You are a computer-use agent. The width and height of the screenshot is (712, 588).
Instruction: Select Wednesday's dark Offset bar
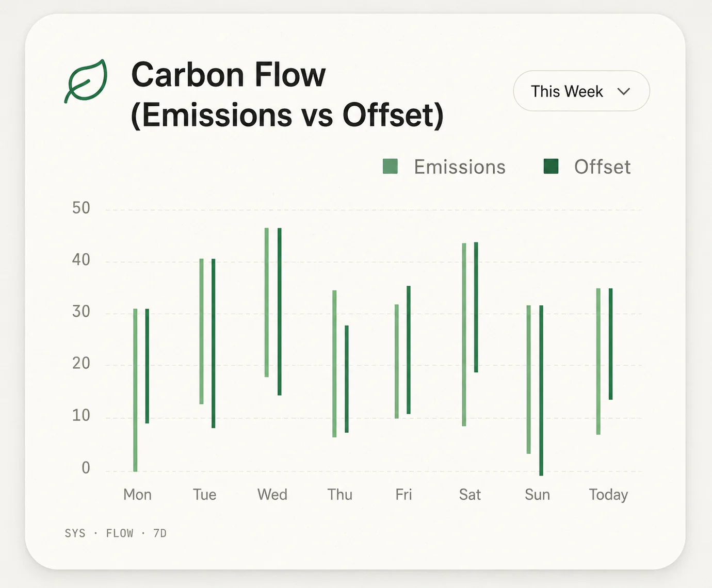(x=280, y=312)
